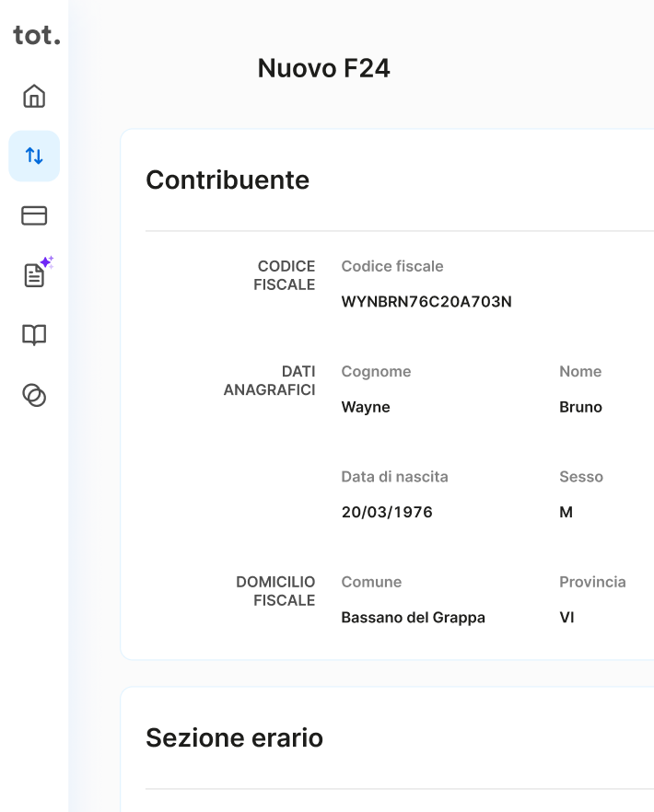Click the CODICE FISCALE row label
Image resolution: width=654 pixels, height=812 pixels.
coord(285,275)
